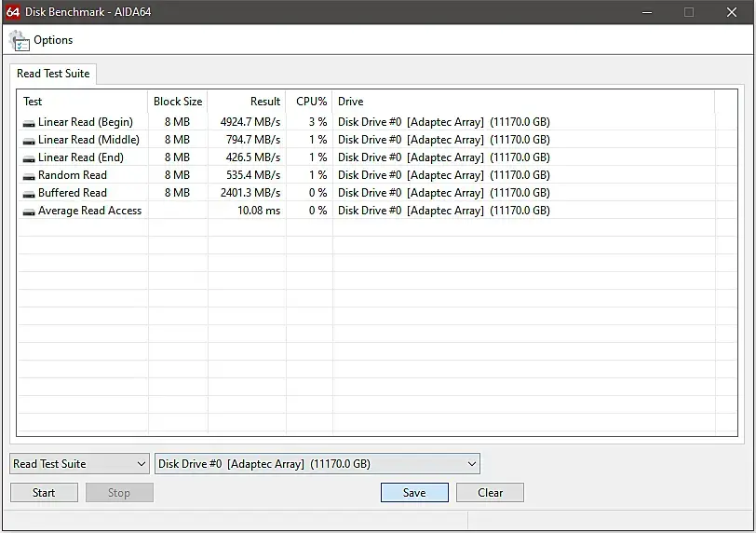Image resolution: width=756 pixels, height=533 pixels.
Task: Sort by the CPU% column header
Action: pyautogui.click(x=309, y=102)
